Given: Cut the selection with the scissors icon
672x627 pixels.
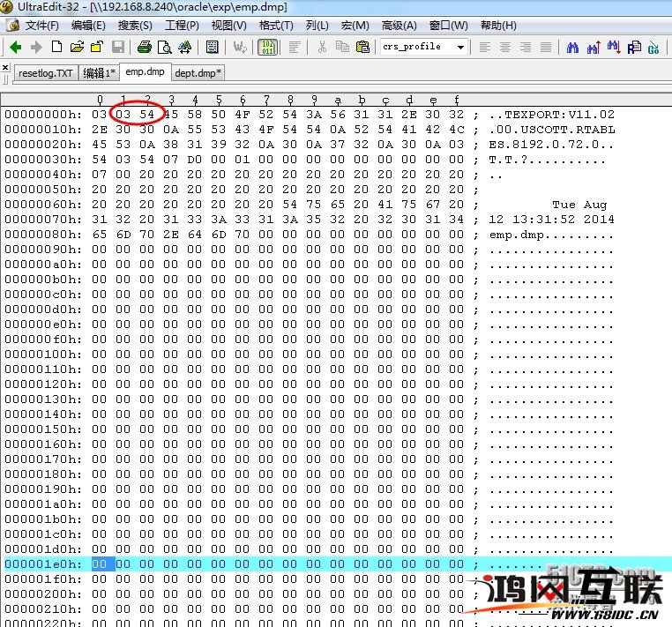Looking at the screenshot, I should [x=322, y=46].
